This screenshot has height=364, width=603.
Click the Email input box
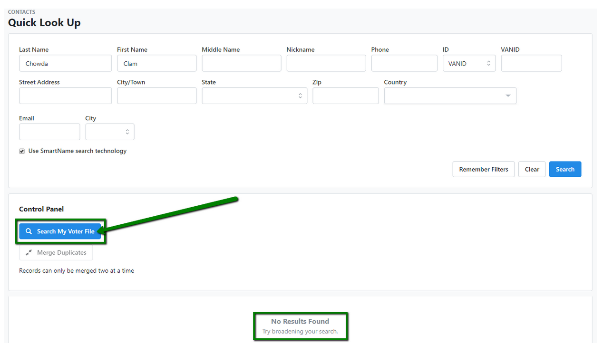pyautogui.click(x=49, y=132)
